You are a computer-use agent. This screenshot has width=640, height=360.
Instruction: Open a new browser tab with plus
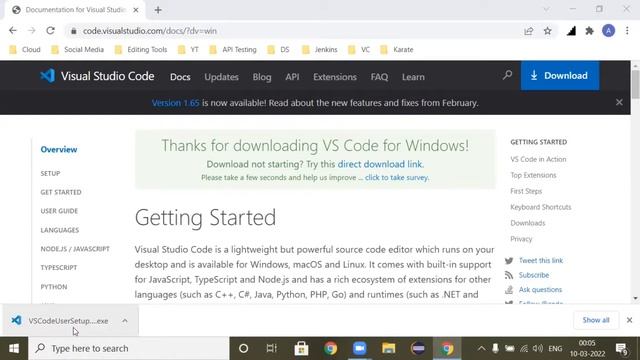point(158,10)
